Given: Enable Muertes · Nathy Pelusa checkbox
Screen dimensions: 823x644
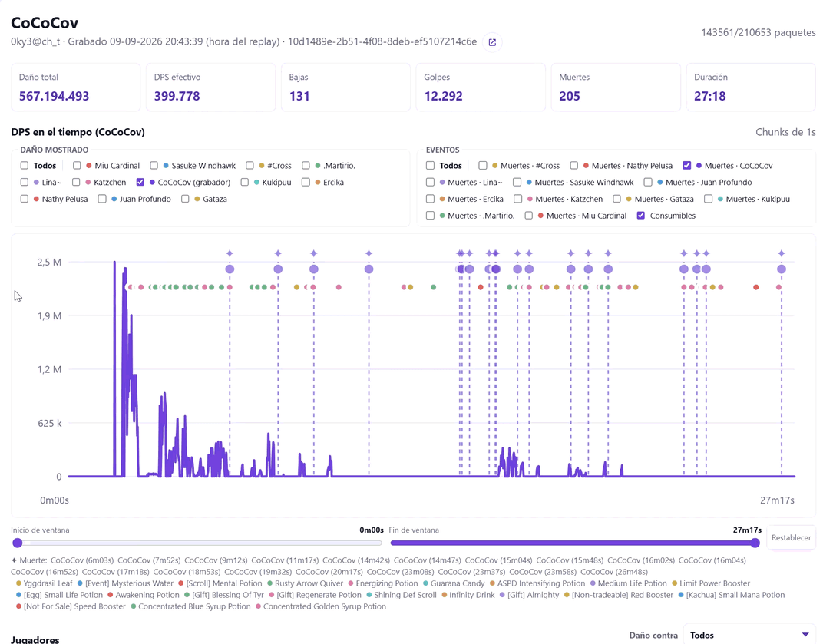Looking at the screenshot, I should click(574, 165).
